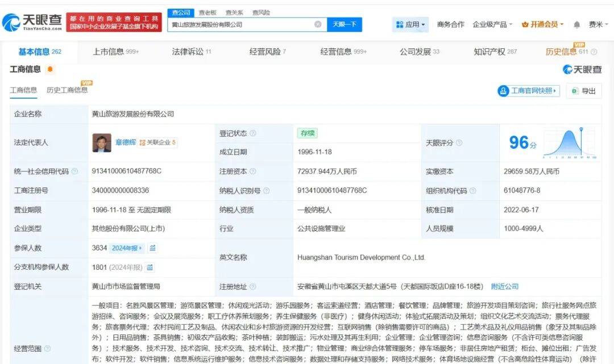Viewport: 614px width, 364px height.
Task: Click the help icon next to 经营范围
Action: (47, 348)
